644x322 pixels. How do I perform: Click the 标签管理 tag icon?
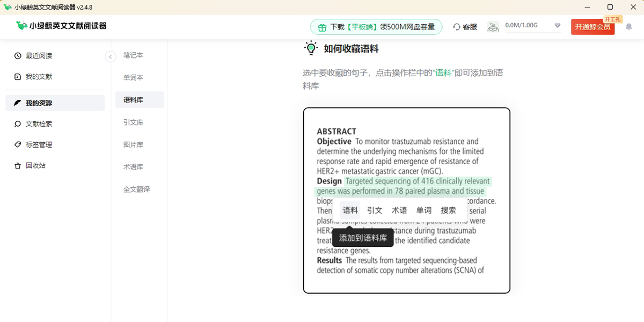[17, 144]
